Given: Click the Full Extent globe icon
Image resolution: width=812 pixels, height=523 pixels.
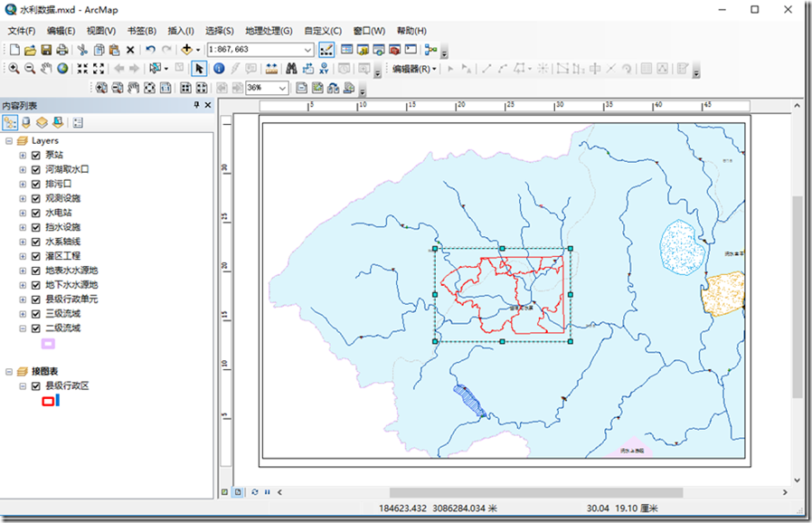Looking at the screenshot, I should click(62, 69).
